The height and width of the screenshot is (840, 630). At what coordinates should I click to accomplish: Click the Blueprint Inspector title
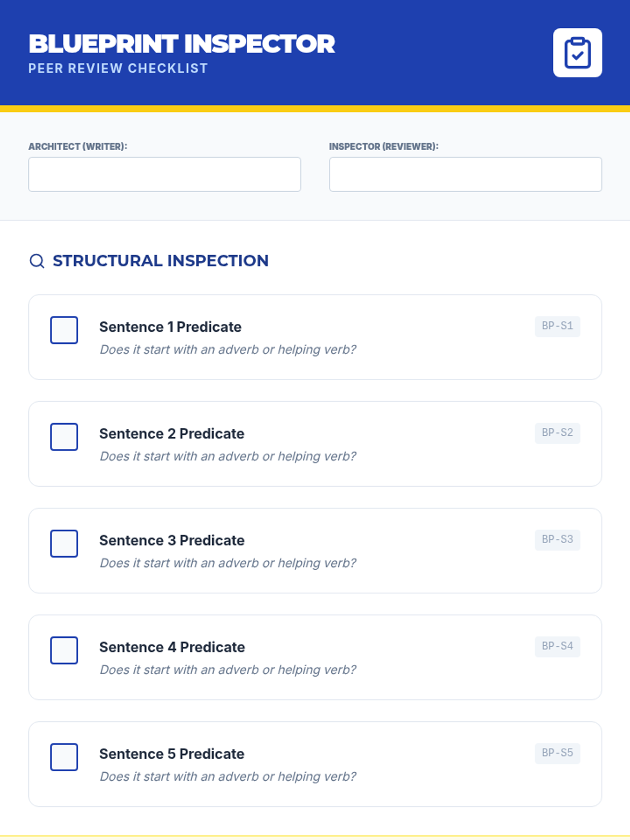point(182,44)
